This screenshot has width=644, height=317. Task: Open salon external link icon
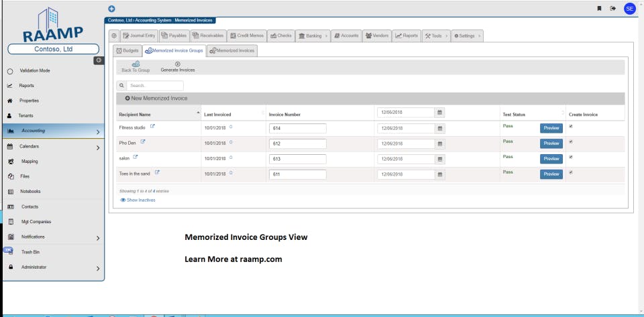tap(136, 157)
